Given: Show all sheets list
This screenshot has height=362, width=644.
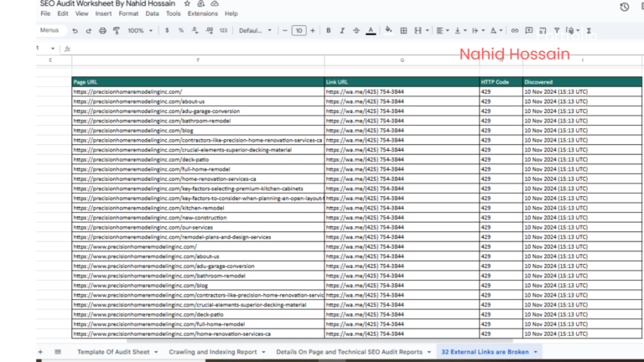Looking at the screenshot, I should [x=58, y=352].
